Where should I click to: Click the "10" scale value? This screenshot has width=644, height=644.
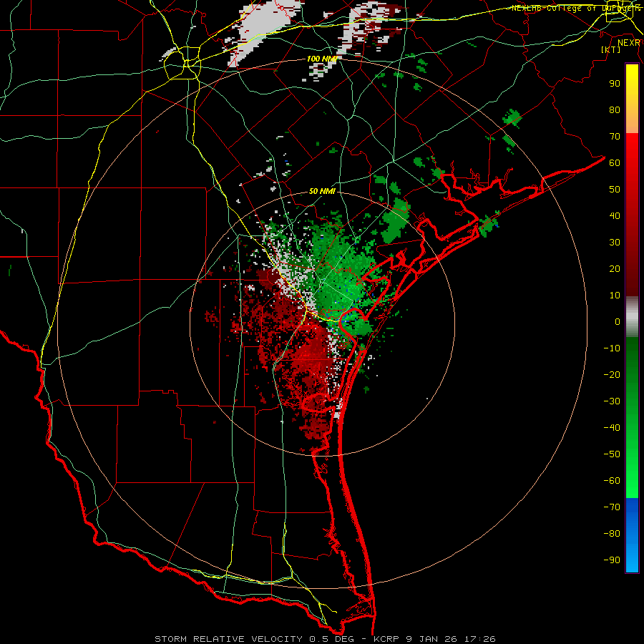coord(615,296)
